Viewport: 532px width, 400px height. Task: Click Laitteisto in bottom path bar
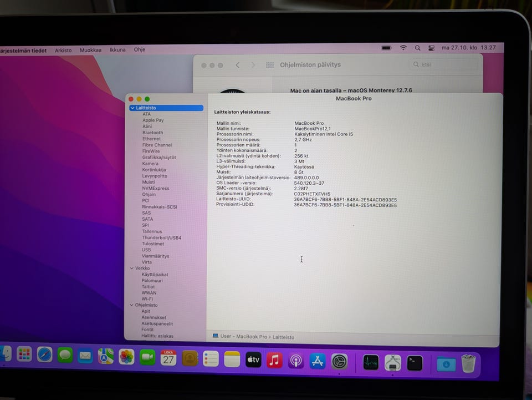tap(283, 337)
